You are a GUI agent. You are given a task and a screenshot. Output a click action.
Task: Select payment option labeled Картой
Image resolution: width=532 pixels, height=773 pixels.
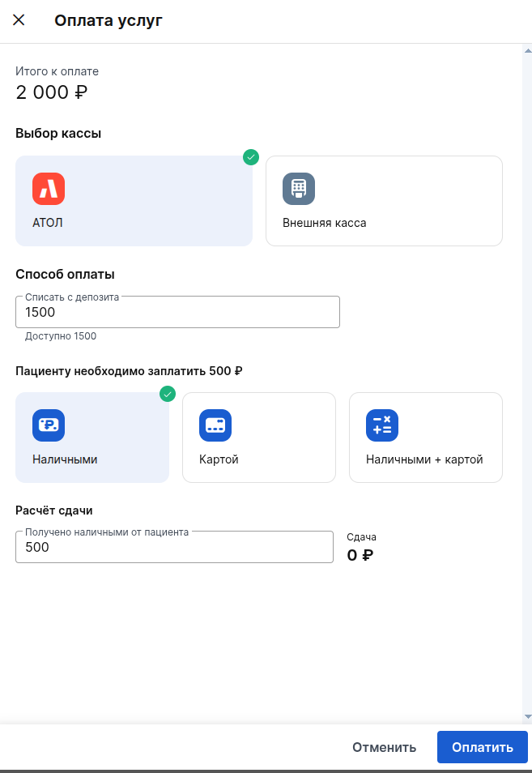(x=219, y=459)
